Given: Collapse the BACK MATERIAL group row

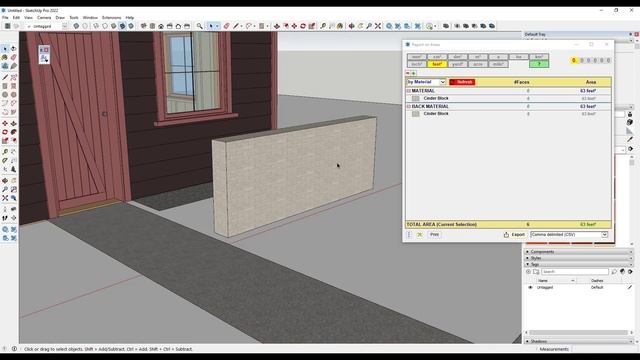Looking at the screenshot, I should pos(409,107).
